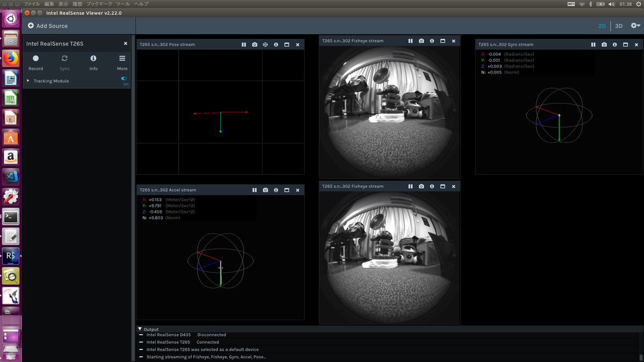Maximize the top Fisheye stream panel
Image resolution: width=644 pixels, height=362 pixels.
443,41
